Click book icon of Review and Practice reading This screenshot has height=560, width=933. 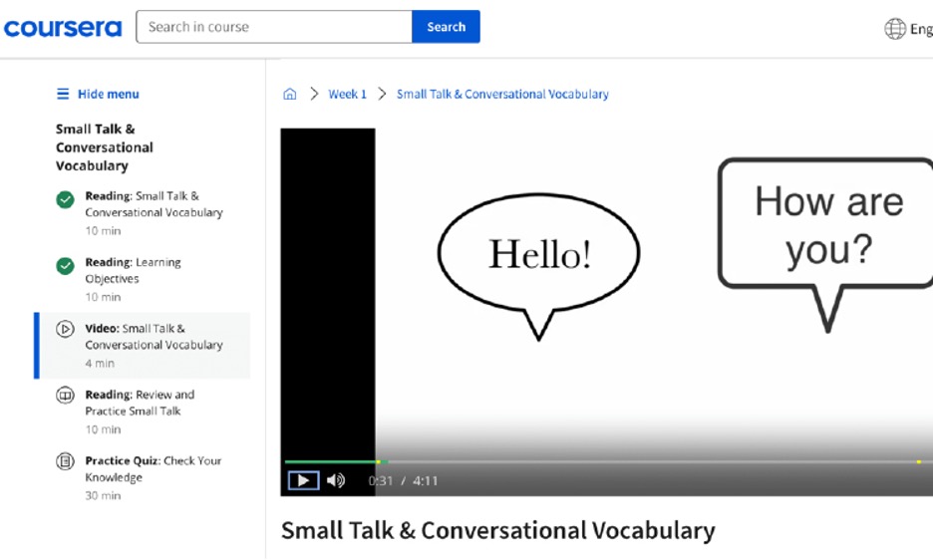point(65,396)
